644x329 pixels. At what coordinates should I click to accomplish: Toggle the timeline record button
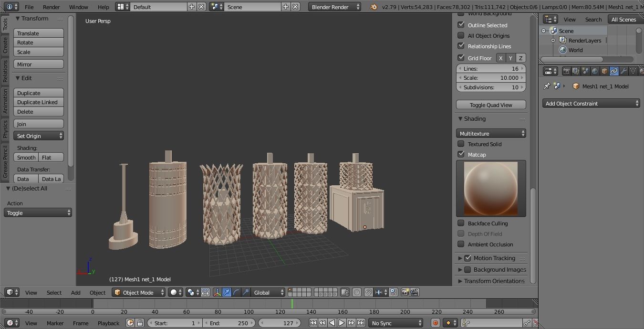[435, 323]
